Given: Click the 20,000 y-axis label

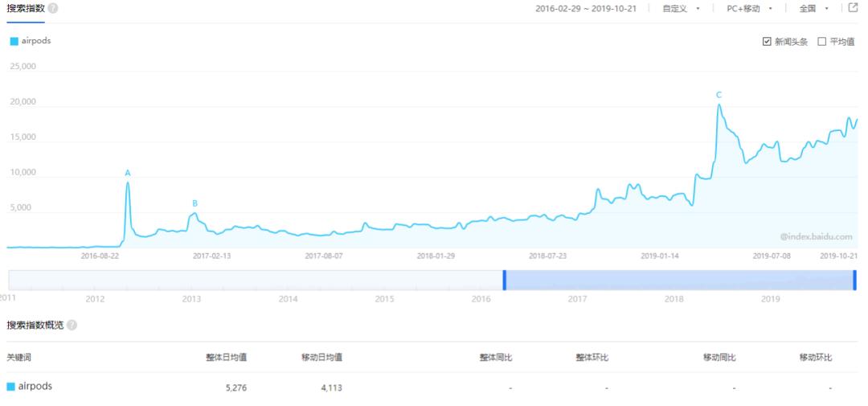Looking at the screenshot, I should (24, 102).
